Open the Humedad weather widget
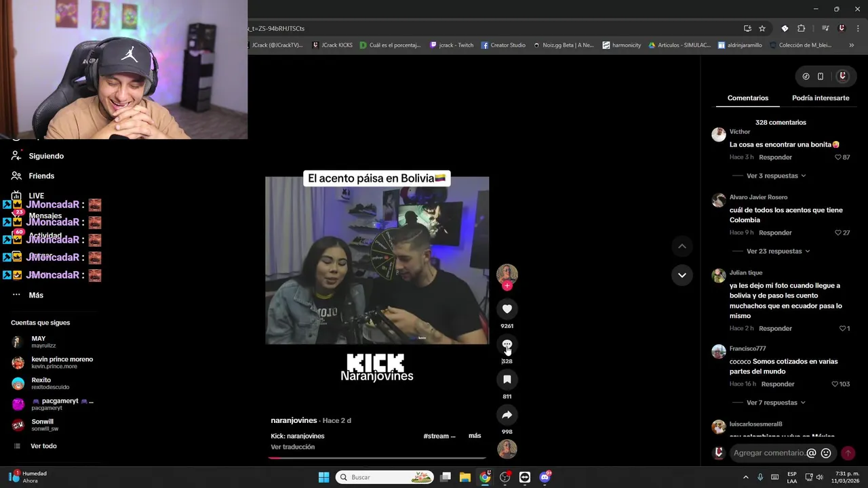 tap(28, 477)
